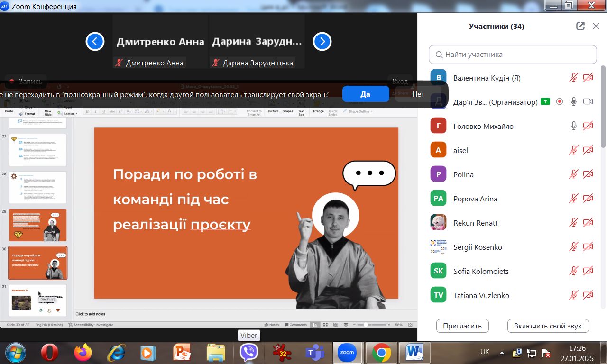Viewport: 607px width, 364px height.
Task: Click Rekun Renatt's muted microphone icon
Action: pyautogui.click(x=574, y=222)
